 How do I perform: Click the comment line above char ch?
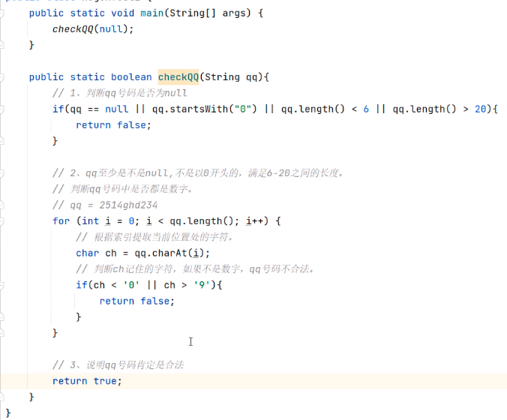154,237
